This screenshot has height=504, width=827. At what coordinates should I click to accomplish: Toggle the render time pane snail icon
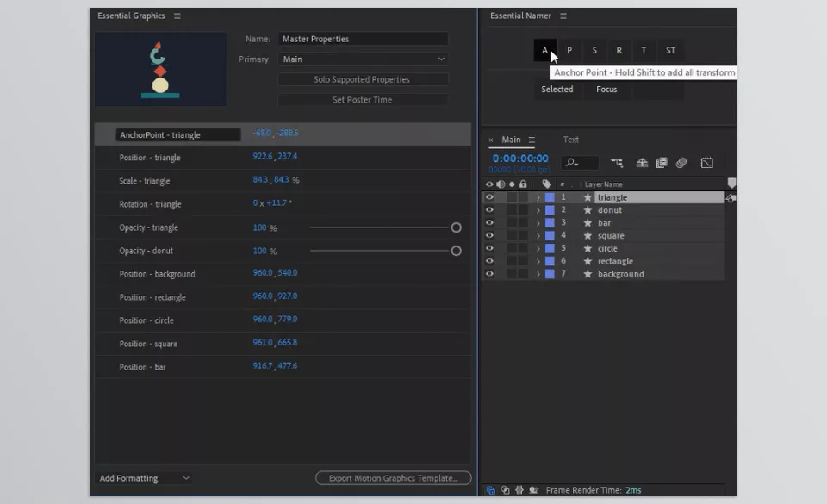[x=534, y=490]
